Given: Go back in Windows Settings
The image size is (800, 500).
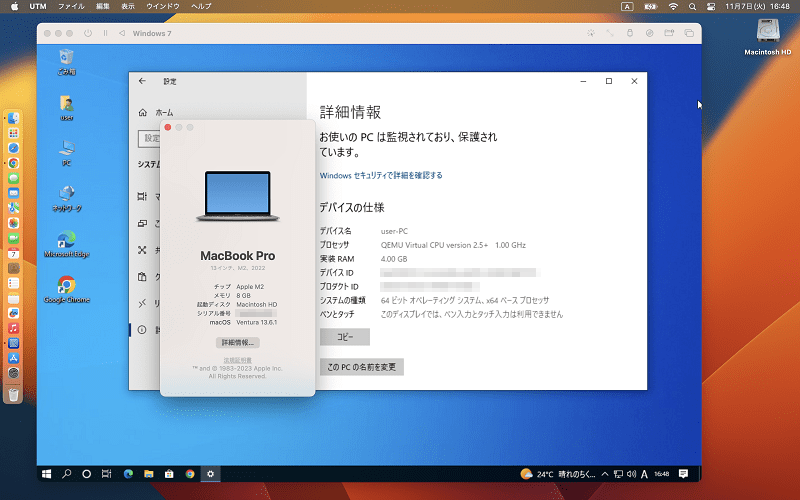Looking at the screenshot, I should click(142, 81).
